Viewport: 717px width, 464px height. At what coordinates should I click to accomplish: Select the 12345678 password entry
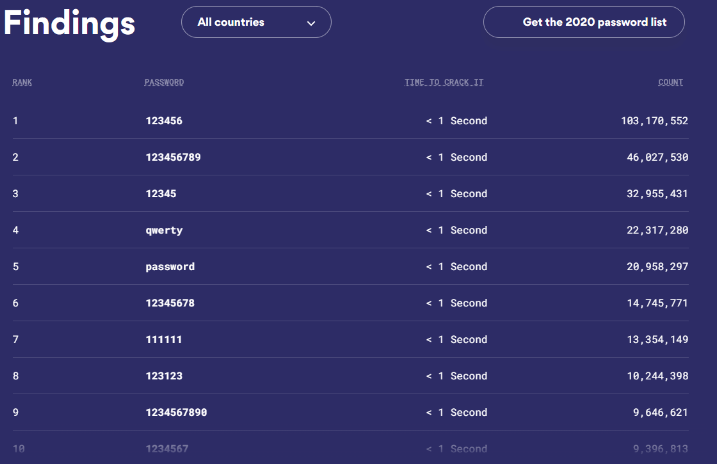tap(170, 303)
